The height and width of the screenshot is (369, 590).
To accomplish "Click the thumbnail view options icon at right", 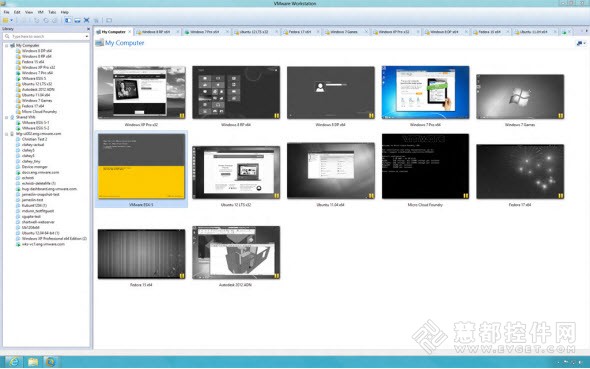I will click(x=581, y=43).
